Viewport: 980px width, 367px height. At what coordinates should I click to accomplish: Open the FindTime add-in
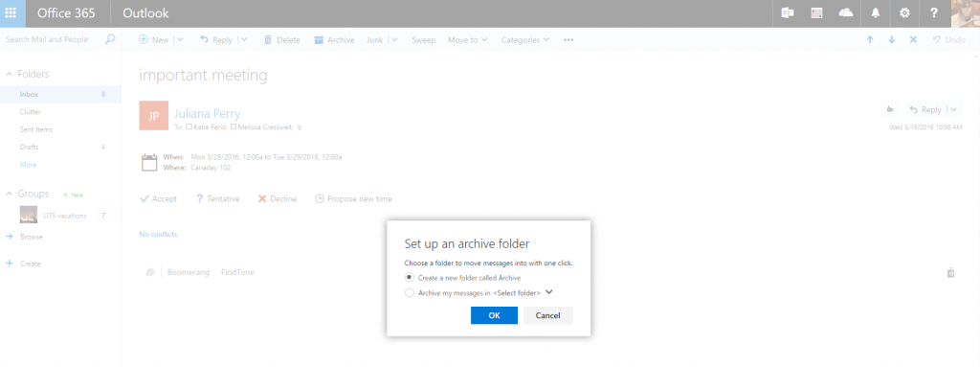[x=237, y=272]
